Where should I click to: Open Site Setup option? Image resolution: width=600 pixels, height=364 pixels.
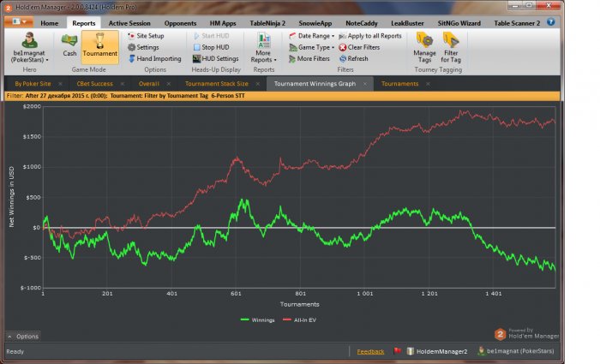[x=147, y=36]
